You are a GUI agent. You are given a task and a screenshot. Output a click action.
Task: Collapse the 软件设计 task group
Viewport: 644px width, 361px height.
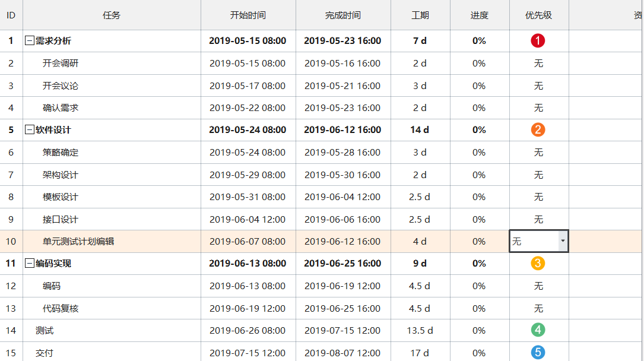coord(29,130)
